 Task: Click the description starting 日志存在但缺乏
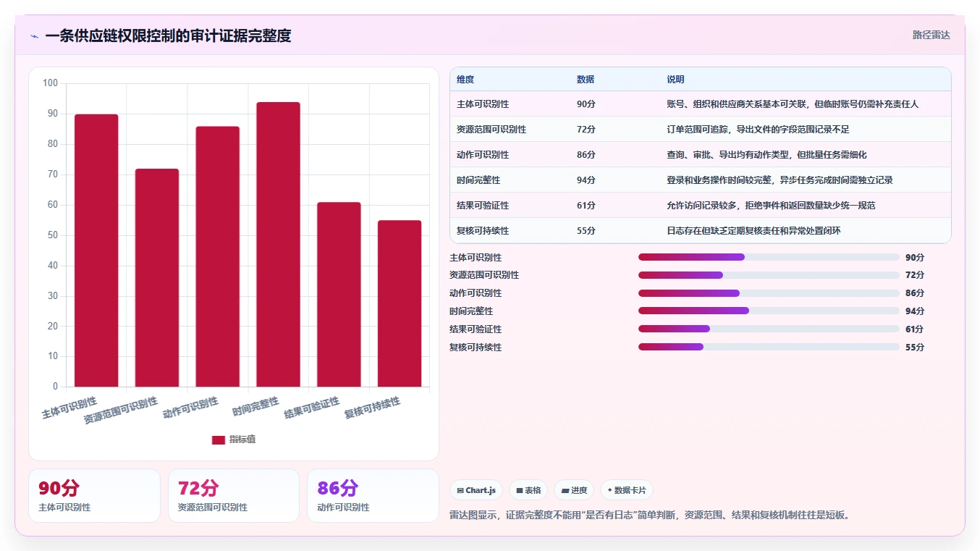[753, 231]
